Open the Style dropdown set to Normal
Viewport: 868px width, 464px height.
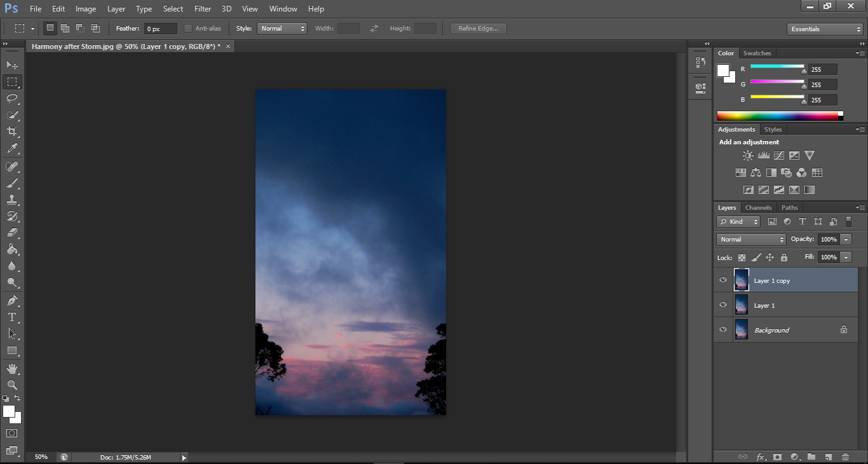pos(281,29)
